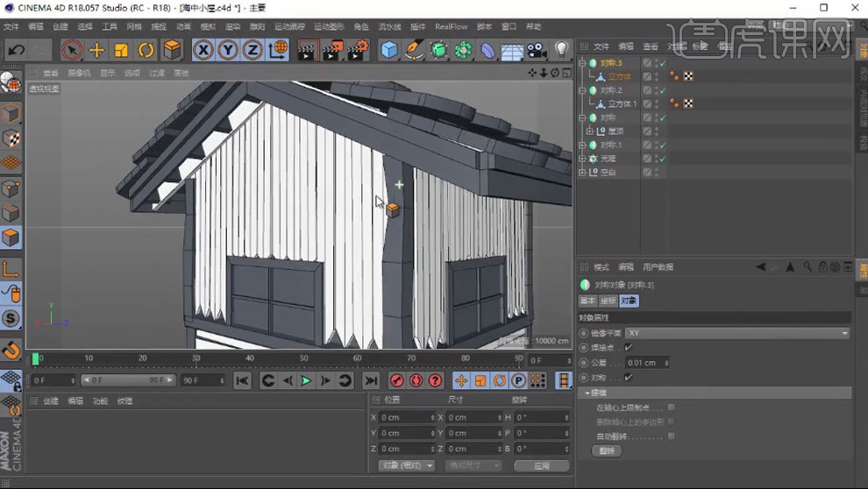
Task: Open the 对象 (相对) coordinate dropdown
Action: coord(406,465)
